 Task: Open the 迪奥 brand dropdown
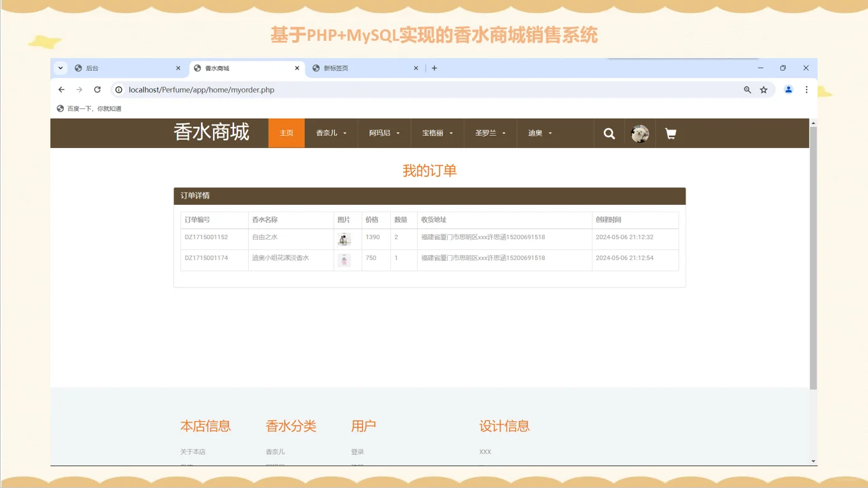[539, 133]
